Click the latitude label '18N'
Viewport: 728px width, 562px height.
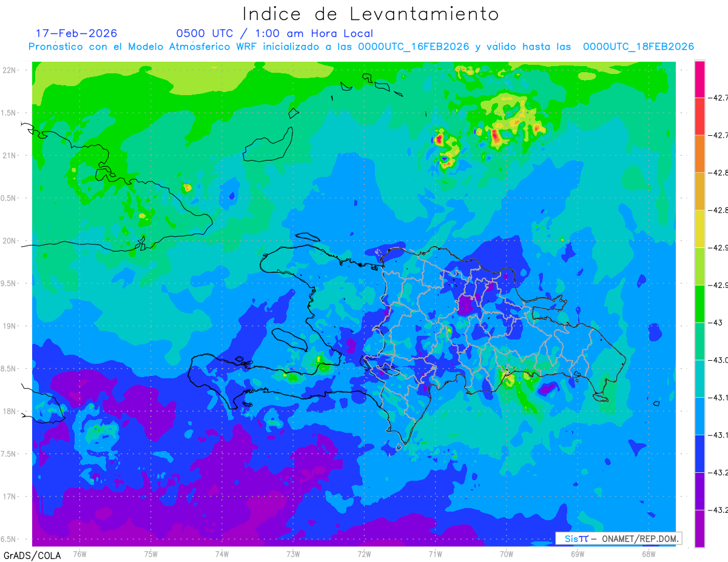(x=10, y=411)
